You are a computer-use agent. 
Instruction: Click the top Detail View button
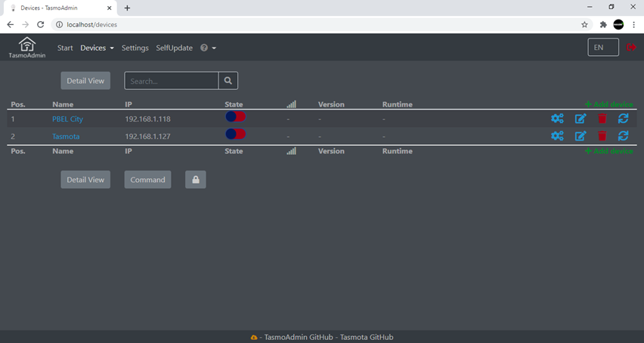tap(85, 81)
